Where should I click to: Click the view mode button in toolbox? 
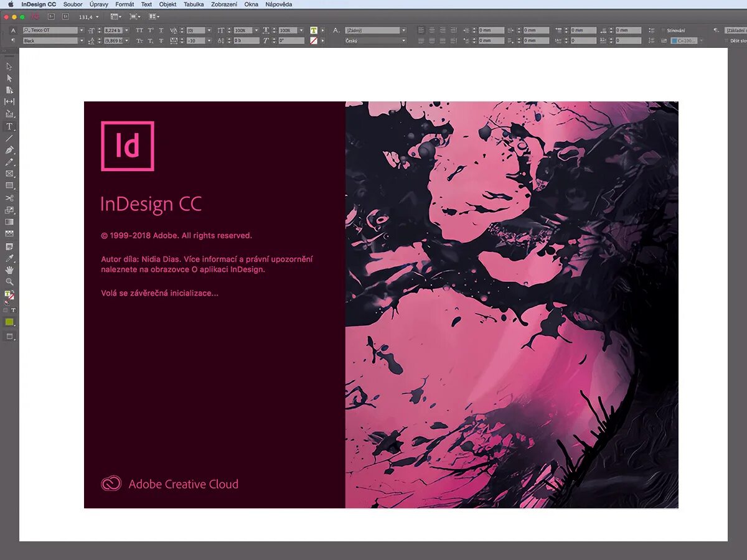coord(9,336)
